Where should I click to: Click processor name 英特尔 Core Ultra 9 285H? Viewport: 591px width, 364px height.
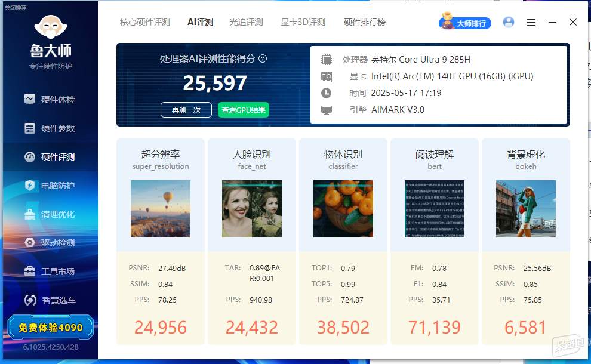click(421, 60)
